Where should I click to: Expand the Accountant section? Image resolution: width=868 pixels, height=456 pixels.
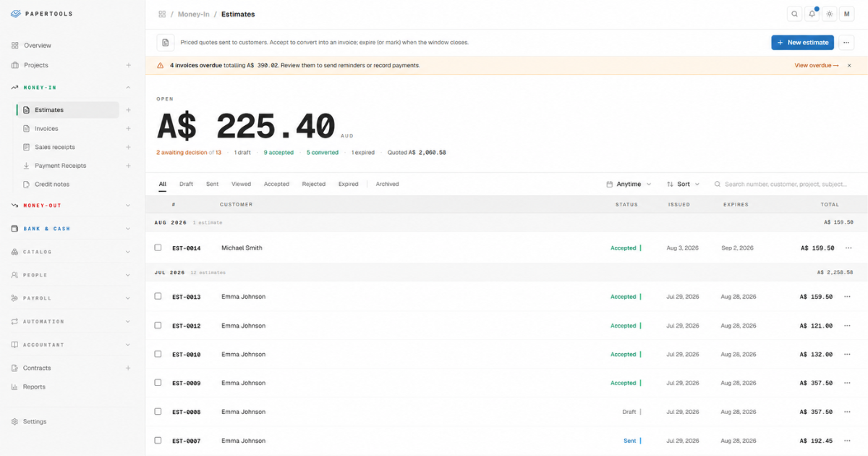pyautogui.click(x=128, y=345)
